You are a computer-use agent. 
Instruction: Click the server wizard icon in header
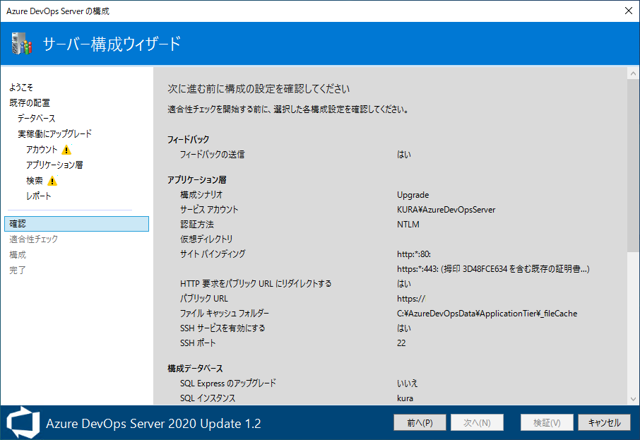pos(22,43)
